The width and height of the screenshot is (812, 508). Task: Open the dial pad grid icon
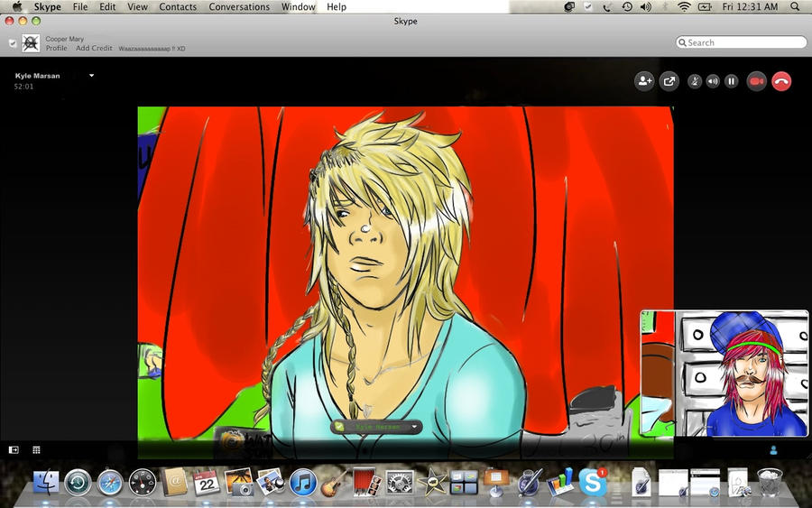point(36,450)
